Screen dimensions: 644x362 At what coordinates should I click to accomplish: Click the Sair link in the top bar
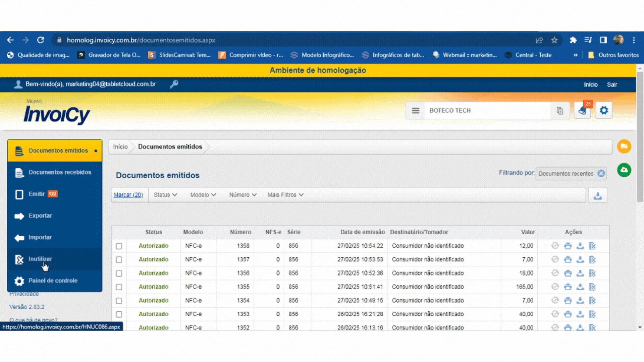(612, 85)
